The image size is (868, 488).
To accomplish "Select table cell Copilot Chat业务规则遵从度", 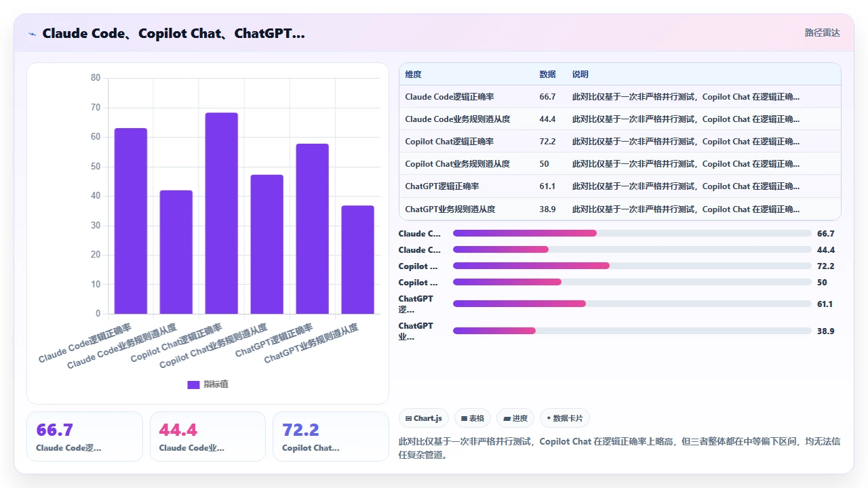I will (458, 164).
